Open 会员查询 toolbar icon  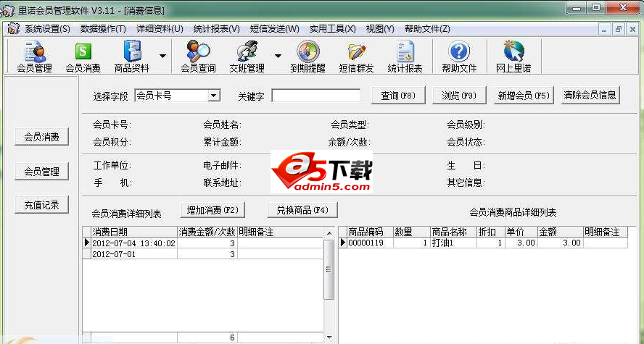click(x=199, y=56)
